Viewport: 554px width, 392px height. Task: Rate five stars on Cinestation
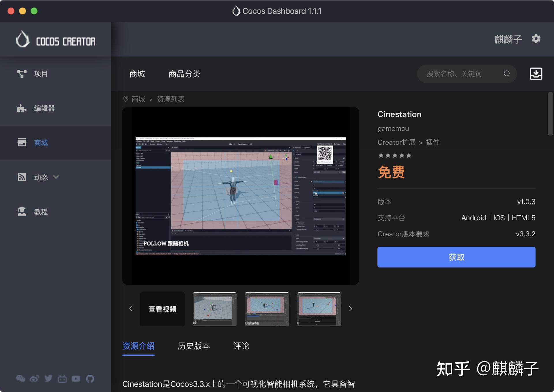click(x=409, y=155)
